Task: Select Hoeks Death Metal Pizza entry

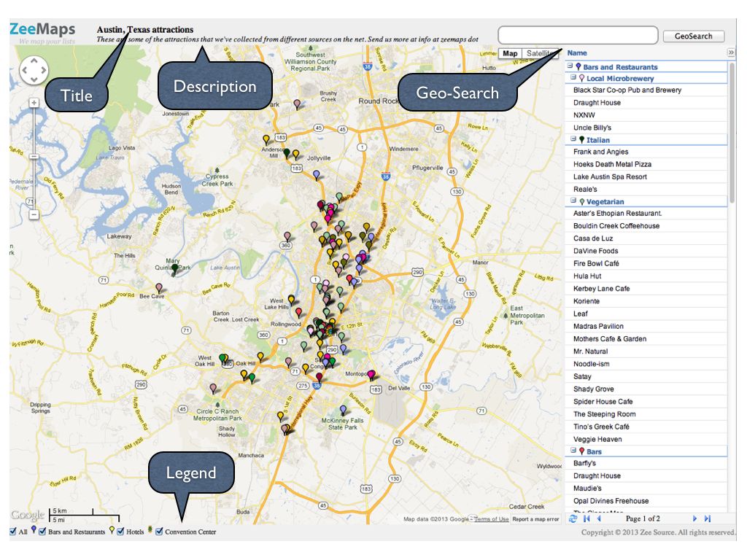Action: 646,164
